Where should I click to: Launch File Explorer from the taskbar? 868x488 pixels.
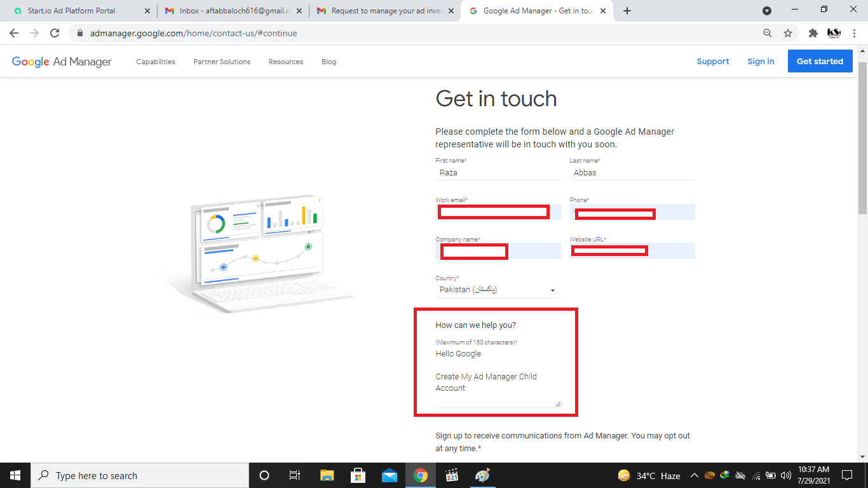coord(327,475)
